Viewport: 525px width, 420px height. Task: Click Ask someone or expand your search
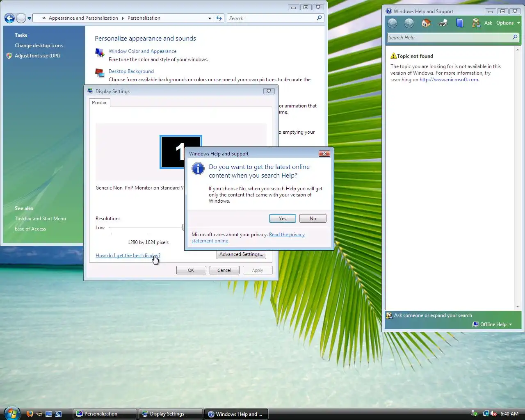click(x=433, y=315)
